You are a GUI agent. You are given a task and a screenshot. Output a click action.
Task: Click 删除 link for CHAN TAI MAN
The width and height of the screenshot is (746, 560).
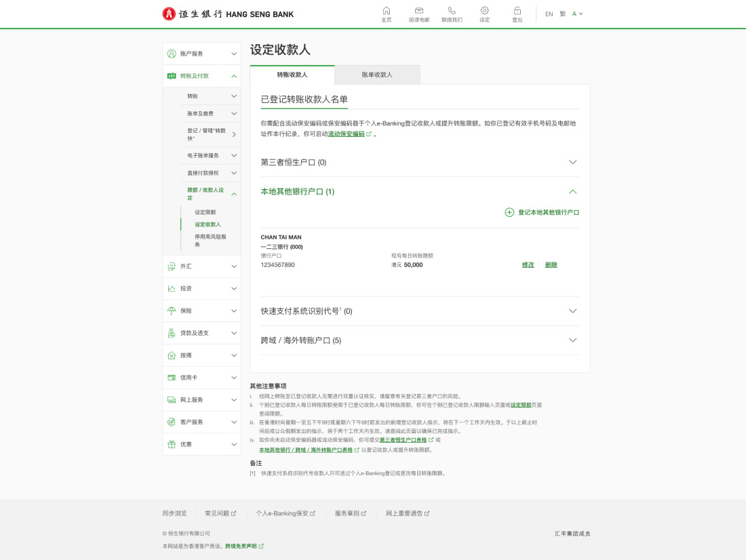pyautogui.click(x=551, y=265)
